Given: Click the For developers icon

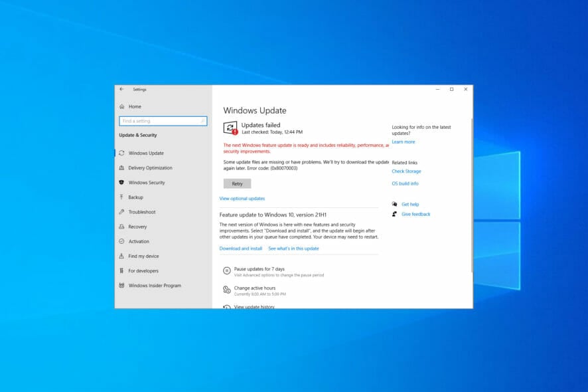Looking at the screenshot, I should point(121,270).
